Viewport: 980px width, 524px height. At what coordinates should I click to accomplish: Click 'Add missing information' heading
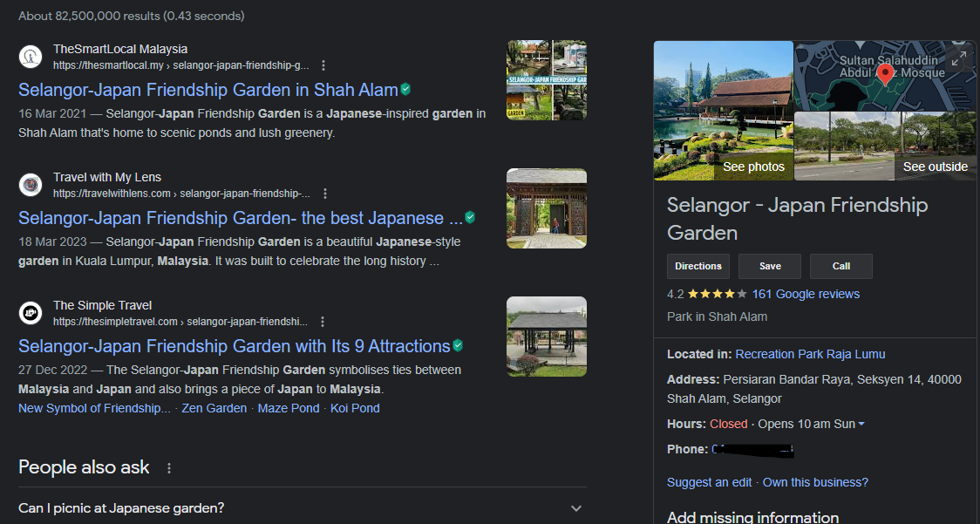tap(752, 517)
